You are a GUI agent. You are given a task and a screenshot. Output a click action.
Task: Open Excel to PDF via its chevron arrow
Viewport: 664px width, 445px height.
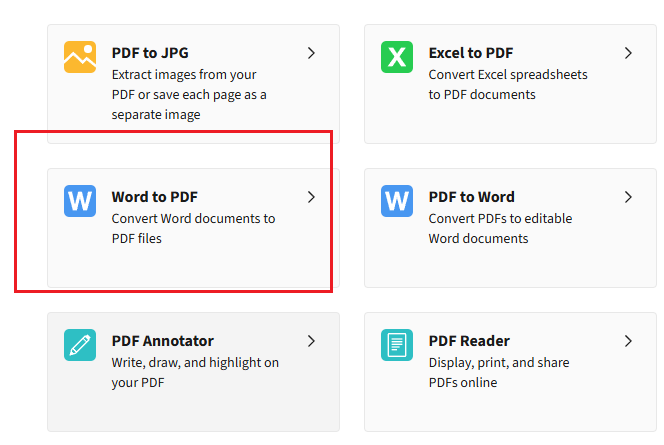point(628,53)
